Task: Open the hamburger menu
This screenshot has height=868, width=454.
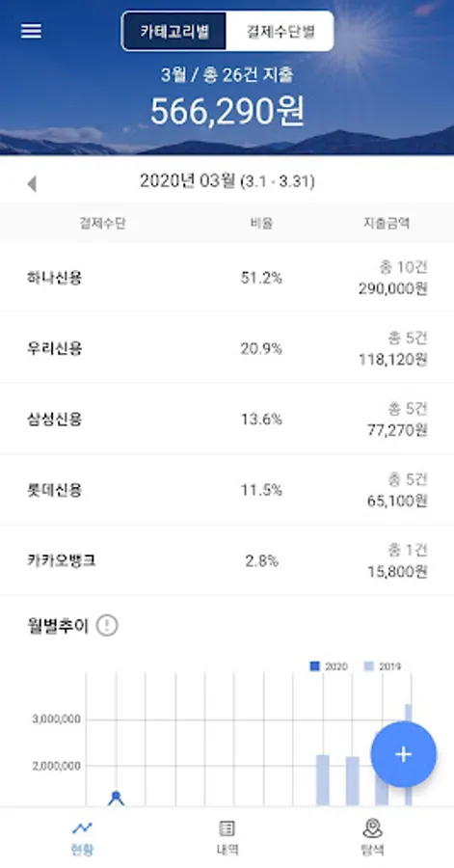Action: tap(31, 31)
